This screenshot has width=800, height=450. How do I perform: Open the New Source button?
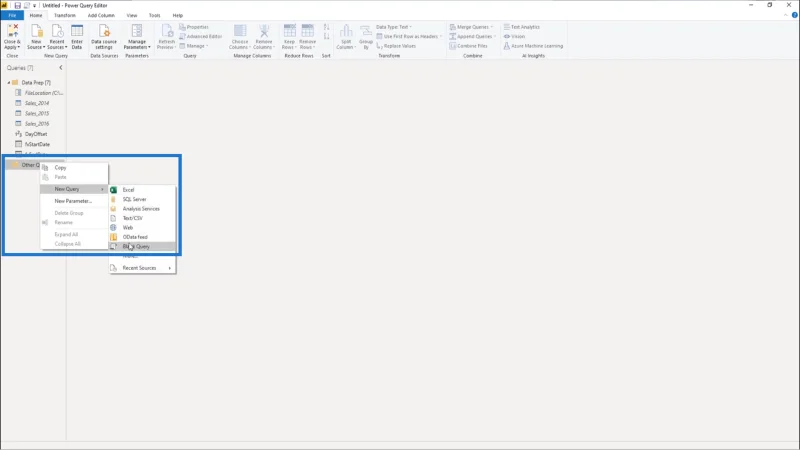point(36,37)
